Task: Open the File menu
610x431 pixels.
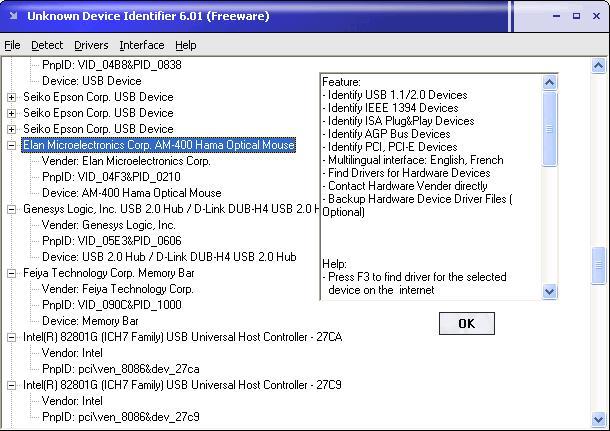Action: click(12, 45)
